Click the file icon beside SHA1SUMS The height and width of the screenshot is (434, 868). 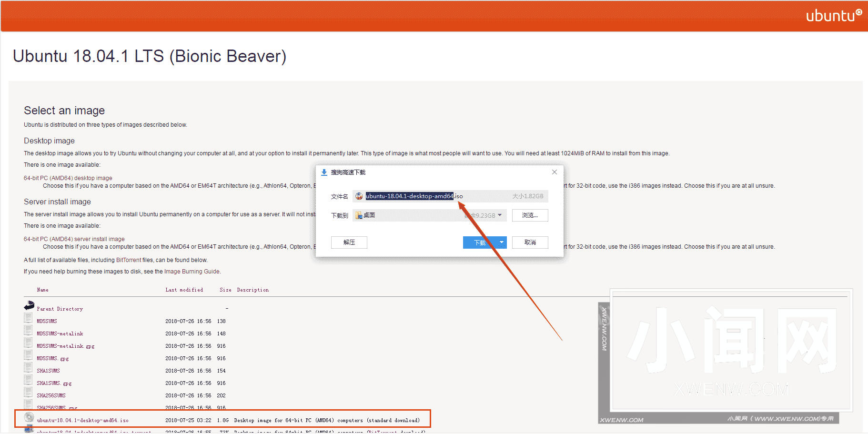(29, 368)
